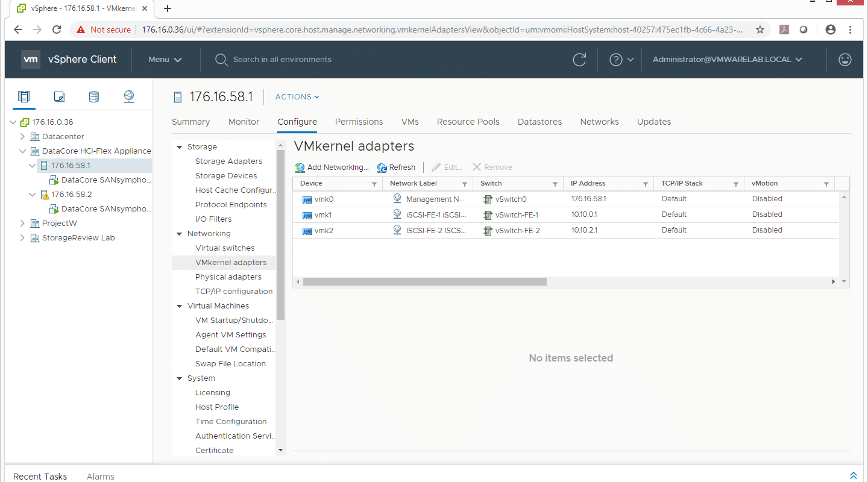Open the help question mark menu

pyautogui.click(x=621, y=60)
